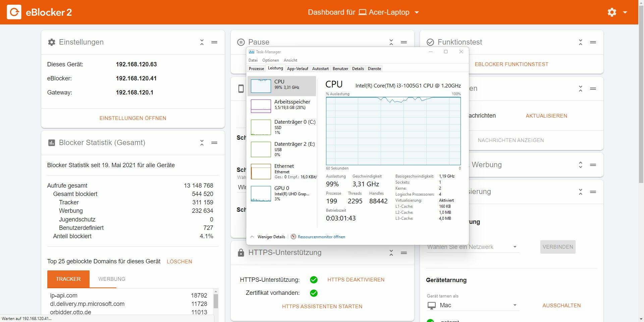Select the TRACKER tab
This screenshot has width=644, height=322.
[68, 279]
